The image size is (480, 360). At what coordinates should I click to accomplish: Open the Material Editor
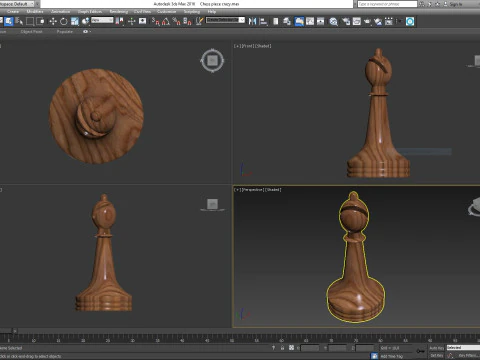pyautogui.click(x=333, y=21)
